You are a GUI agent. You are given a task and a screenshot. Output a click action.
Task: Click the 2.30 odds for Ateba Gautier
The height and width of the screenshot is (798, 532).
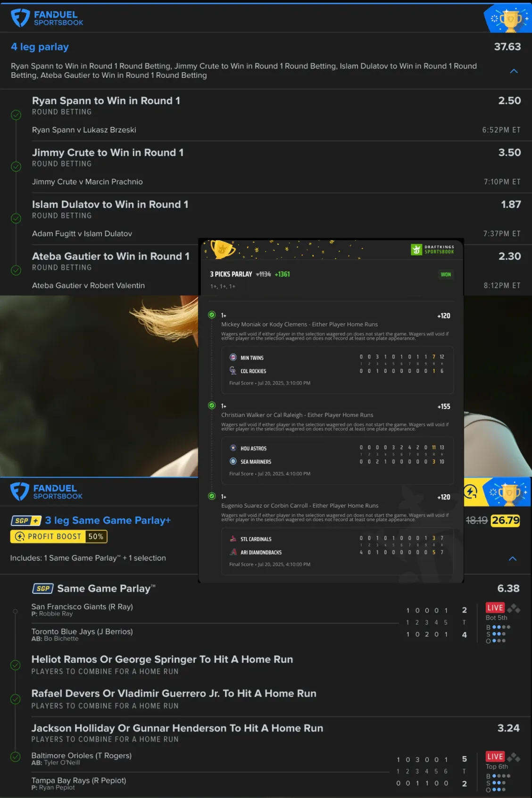[509, 256]
